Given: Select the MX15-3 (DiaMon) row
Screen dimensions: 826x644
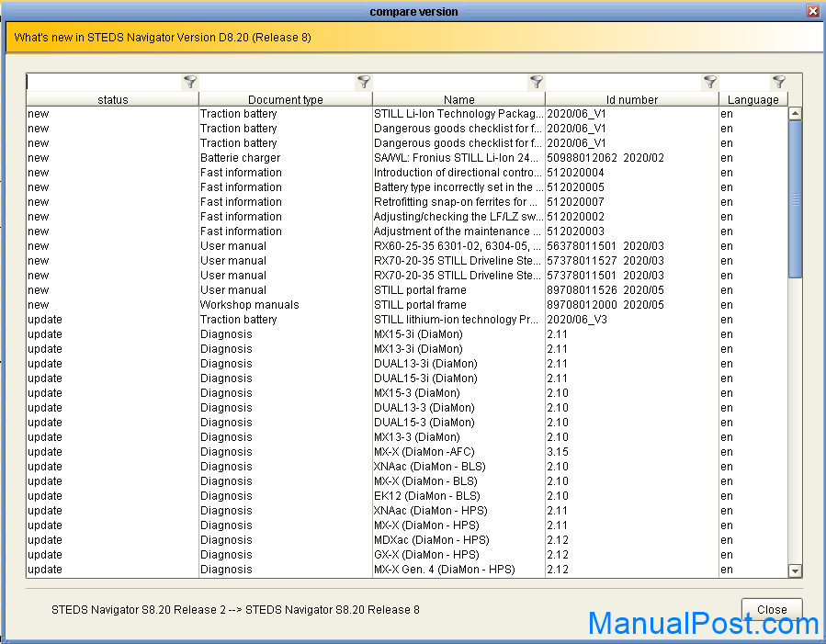Looking at the screenshot, I should coord(407,394).
